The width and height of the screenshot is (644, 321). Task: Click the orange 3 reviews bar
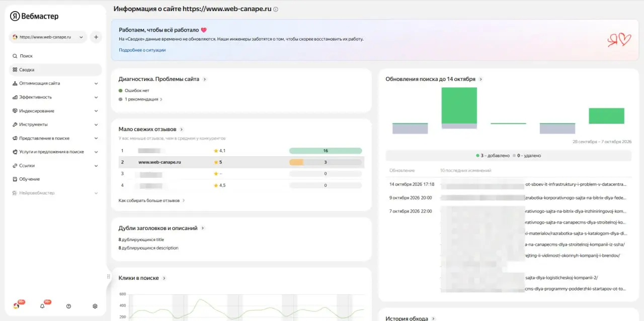(296, 162)
